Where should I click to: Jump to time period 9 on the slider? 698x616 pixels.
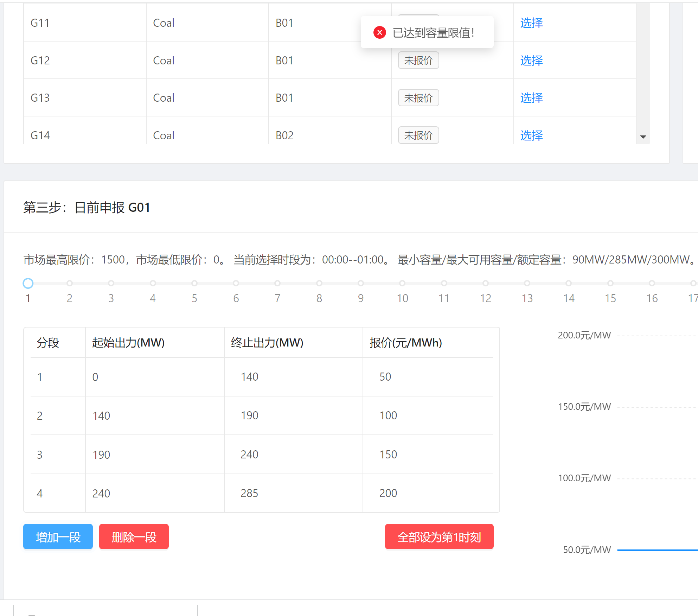coord(361,283)
